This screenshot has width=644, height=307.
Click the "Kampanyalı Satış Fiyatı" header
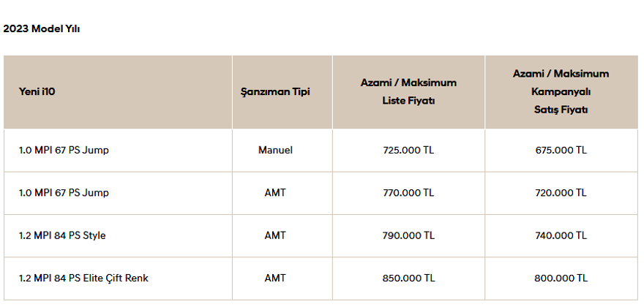pyautogui.click(x=561, y=92)
